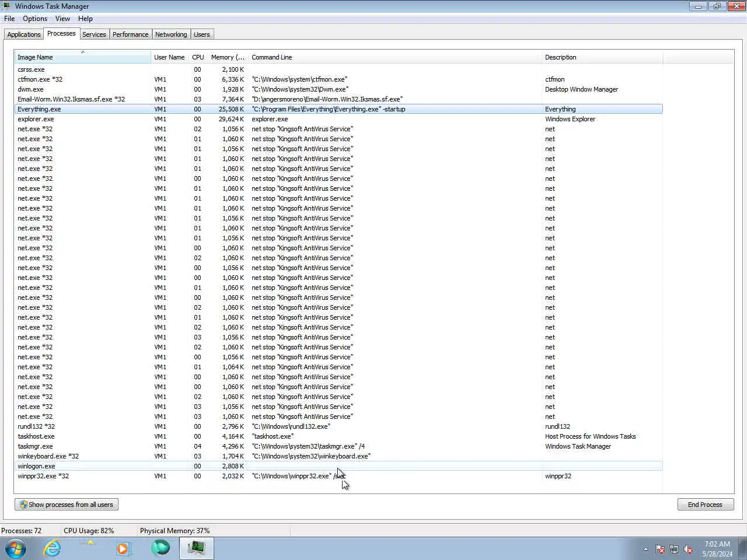The height and width of the screenshot is (560, 747).
Task: Open the clock showing 7:02 AM
Action: tap(717, 549)
